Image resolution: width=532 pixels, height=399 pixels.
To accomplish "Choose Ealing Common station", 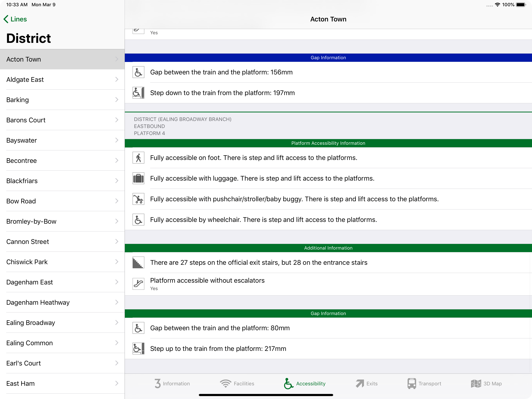I will click(62, 343).
